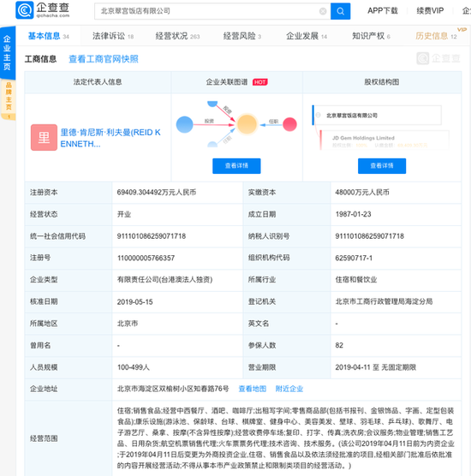This screenshot has height=476, width=471.
Task: Click the orange center node in relation graph
Action: coord(247,124)
